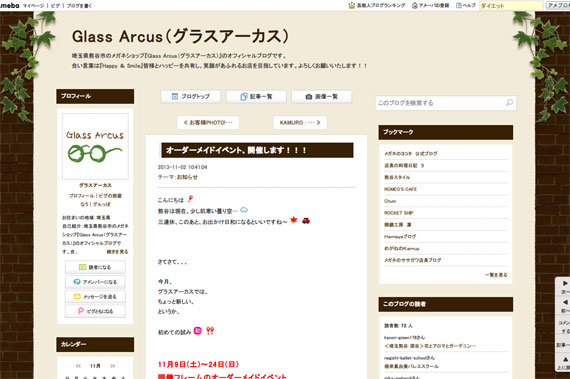Open reader kanon-green profile link
The height and width of the screenshot is (379, 570).
405,338
